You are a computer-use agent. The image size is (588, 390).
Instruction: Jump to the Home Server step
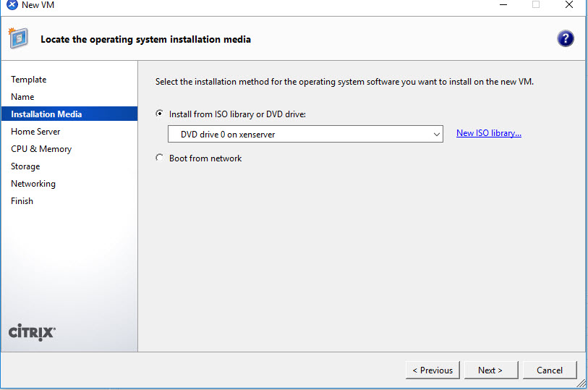(35, 132)
